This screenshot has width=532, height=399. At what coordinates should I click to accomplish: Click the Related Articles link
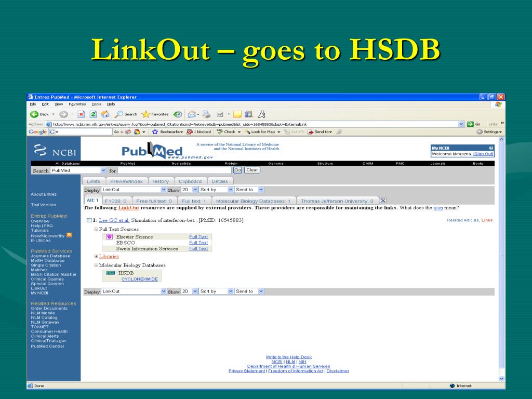coord(462,220)
